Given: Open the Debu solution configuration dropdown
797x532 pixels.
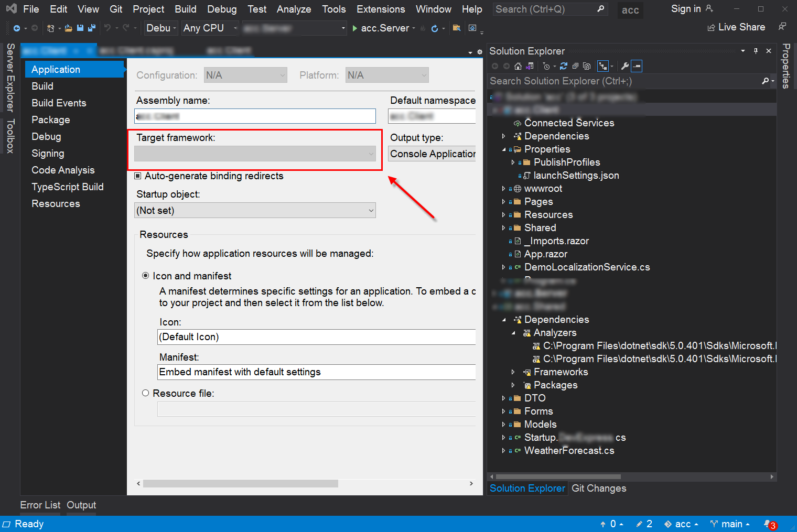Looking at the screenshot, I should coord(161,28).
